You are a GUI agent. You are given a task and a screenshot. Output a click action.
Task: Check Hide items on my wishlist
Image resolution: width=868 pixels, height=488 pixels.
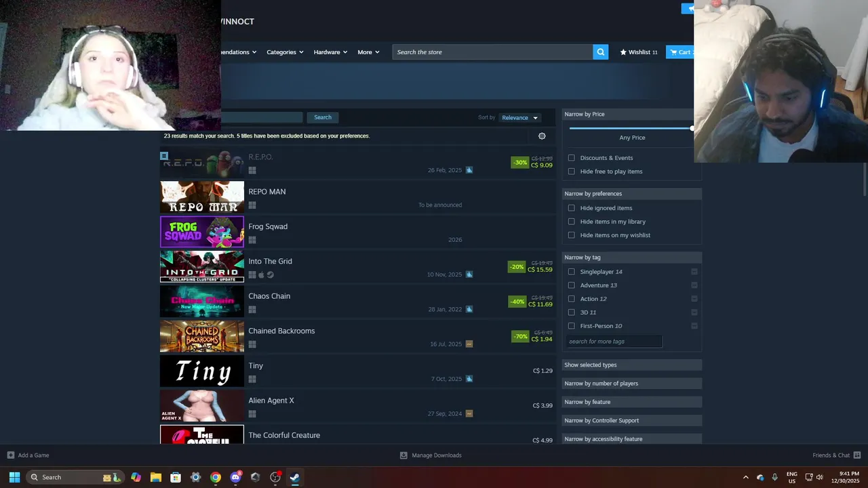coord(571,235)
